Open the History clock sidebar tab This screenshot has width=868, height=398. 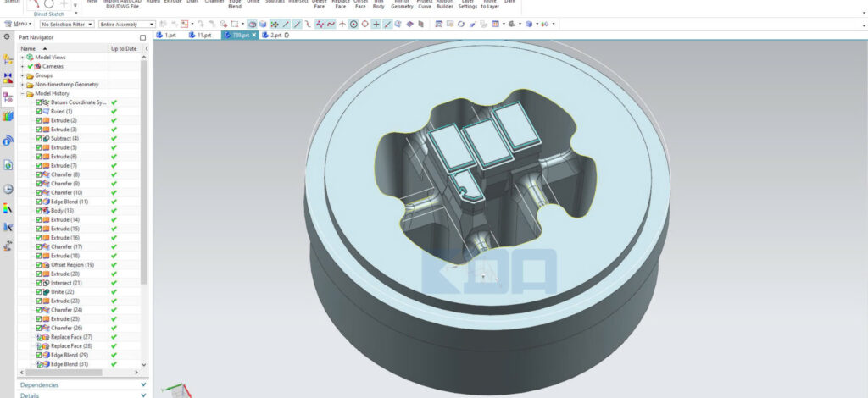[8, 189]
